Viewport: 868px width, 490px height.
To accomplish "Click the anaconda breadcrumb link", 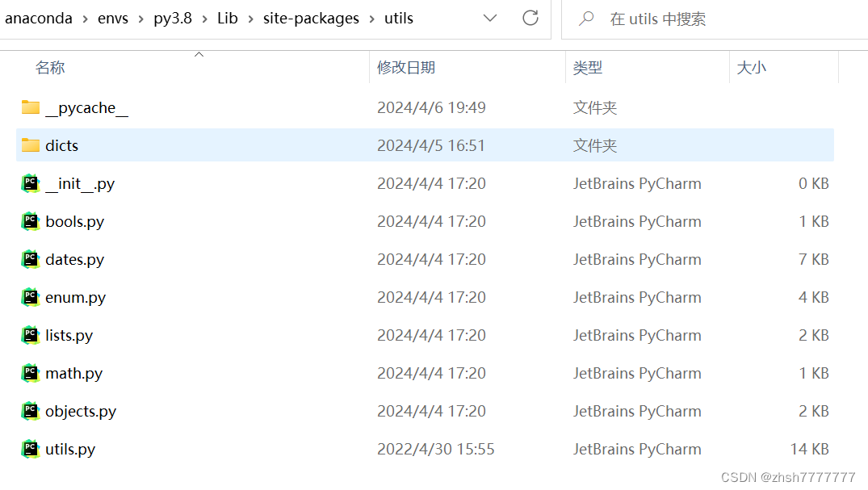I will point(39,18).
